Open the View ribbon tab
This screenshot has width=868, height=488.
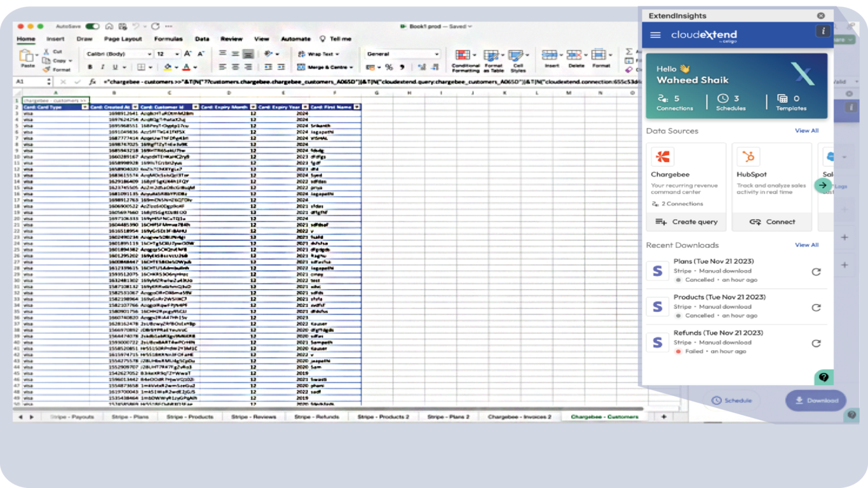point(261,39)
